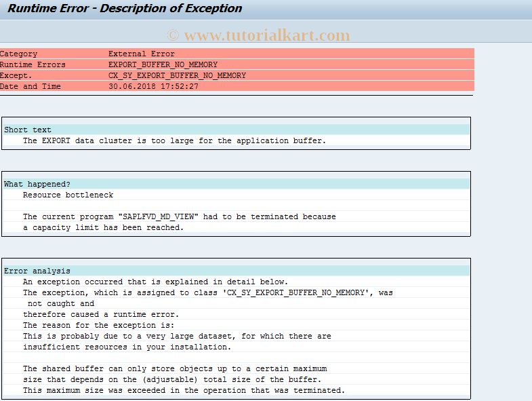Click the 'Short text' section heading
This screenshot has height=401, width=532.
click(x=28, y=130)
